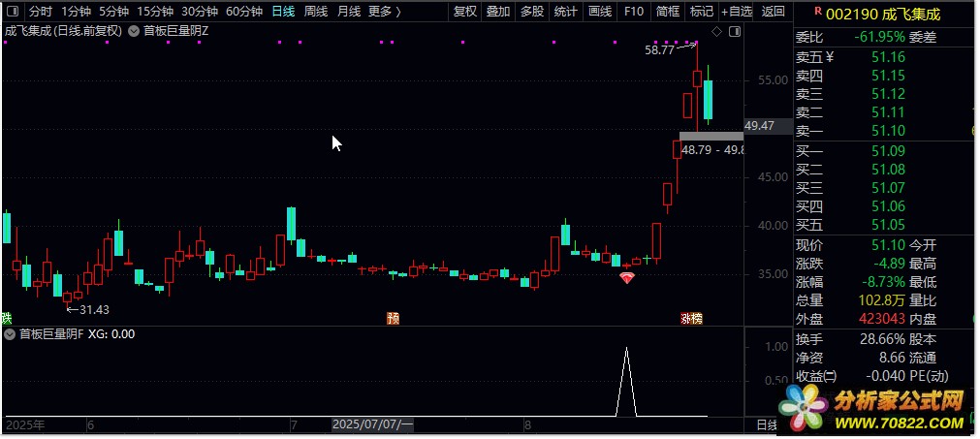
Task: Click the 换手 value 28.66%
Action: (880, 340)
